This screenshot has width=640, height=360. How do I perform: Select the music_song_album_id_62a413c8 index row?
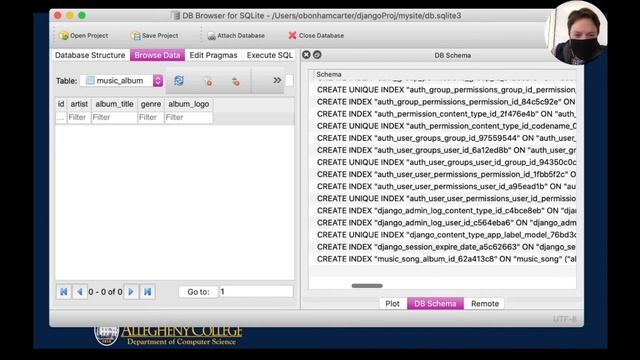pos(442,259)
